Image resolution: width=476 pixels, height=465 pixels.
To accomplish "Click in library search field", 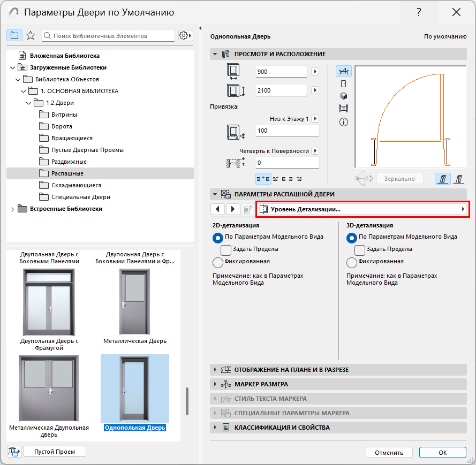I will pyautogui.click(x=108, y=35).
